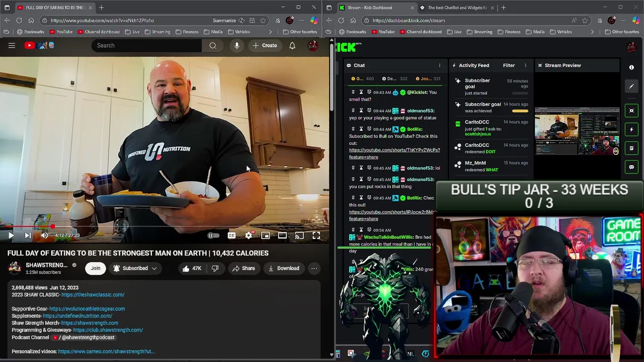This screenshot has height=362, width=644.
Task: Open the YouTube hamburger guide menu
Action: (12, 45)
